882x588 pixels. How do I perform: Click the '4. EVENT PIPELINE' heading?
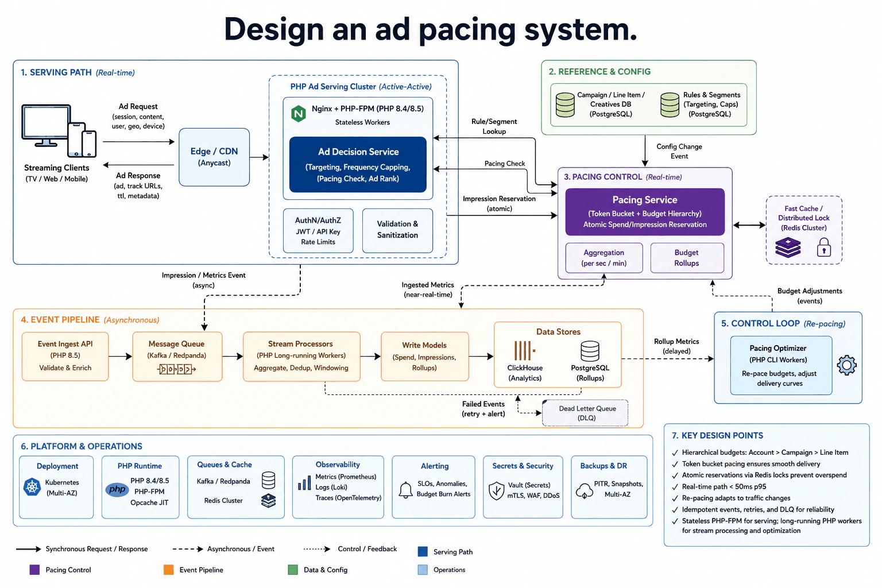pos(60,320)
